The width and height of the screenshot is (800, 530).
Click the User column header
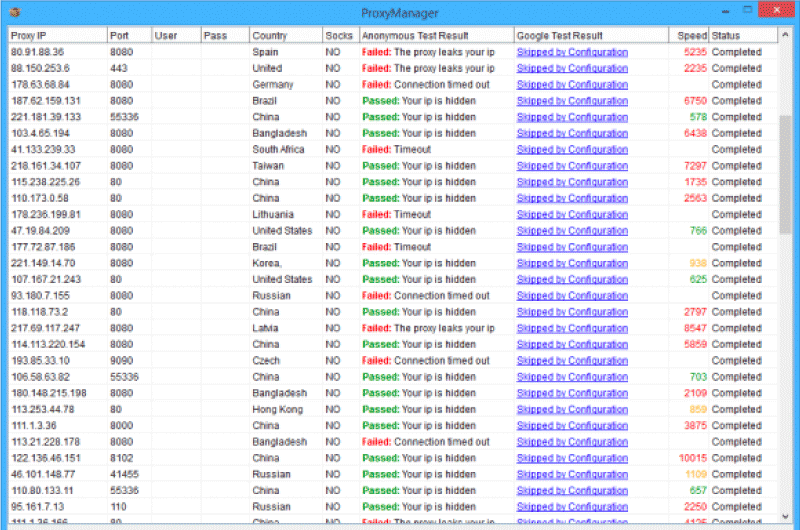pyautogui.click(x=176, y=35)
